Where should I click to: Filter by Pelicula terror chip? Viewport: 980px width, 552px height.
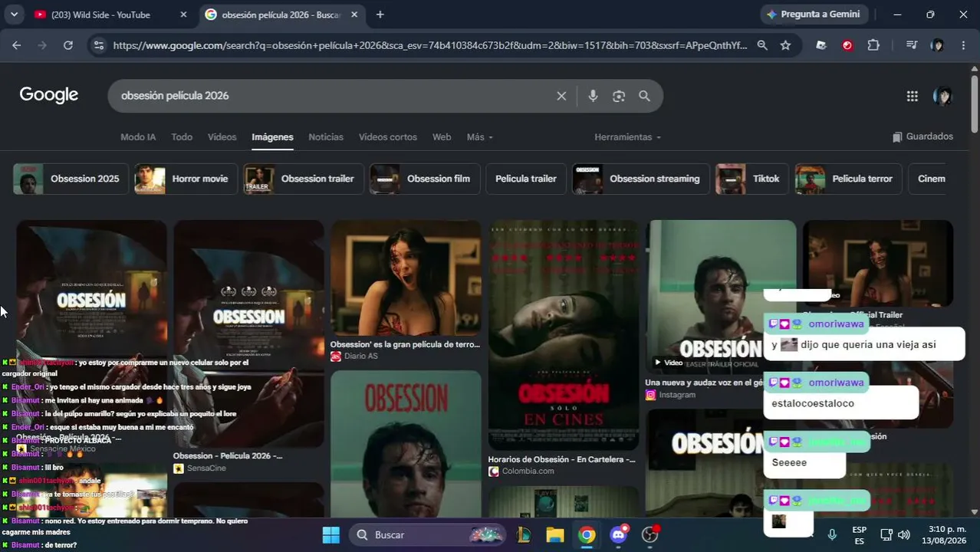(848, 179)
